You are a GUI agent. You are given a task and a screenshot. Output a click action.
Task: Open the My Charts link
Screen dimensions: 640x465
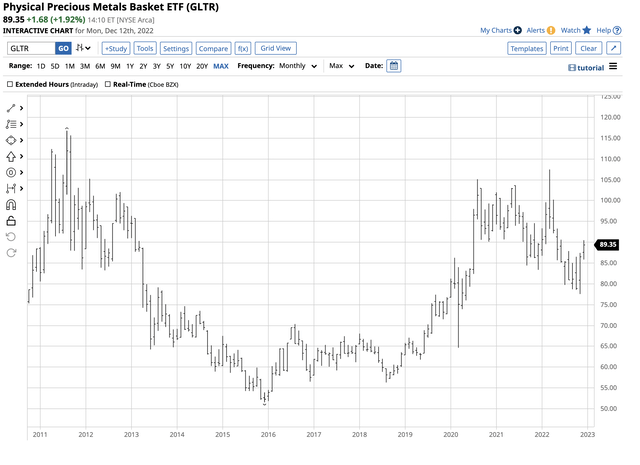click(x=496, y=30)
